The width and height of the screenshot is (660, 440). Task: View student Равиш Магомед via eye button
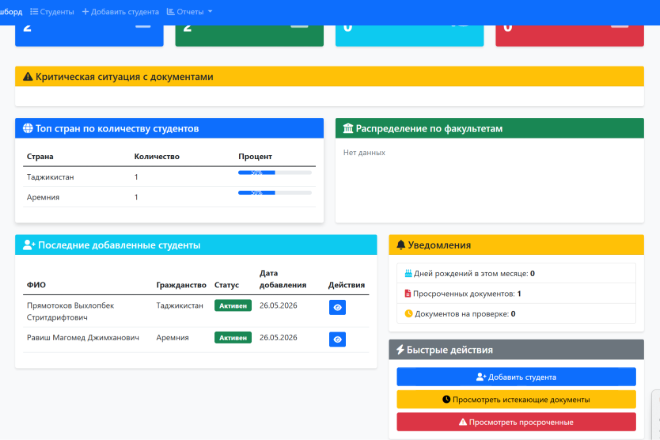[x=337, y=339]
